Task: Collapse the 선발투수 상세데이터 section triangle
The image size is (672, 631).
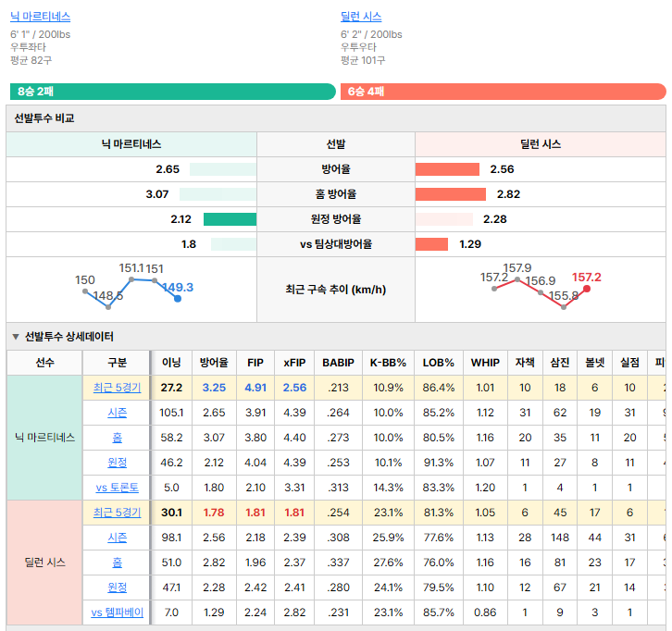Action: [16, 337]
